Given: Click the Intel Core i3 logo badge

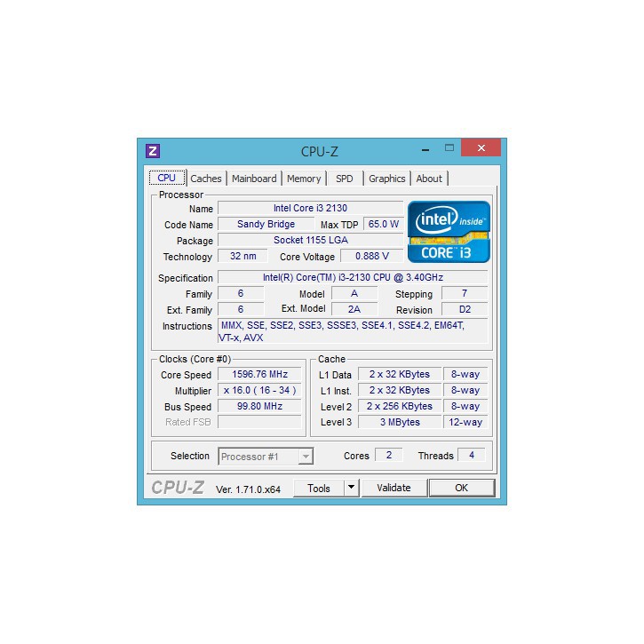Looking at the screenshot, I should pyautogui.click(x=449, y=232).
